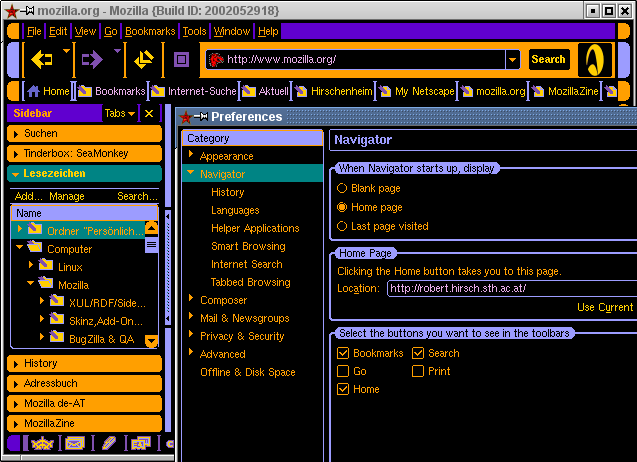The width and height of the screenshot is (637, 462).
Task: Open the mozilla.org toolbar bookmark
Action: click(x=493, y=91)
